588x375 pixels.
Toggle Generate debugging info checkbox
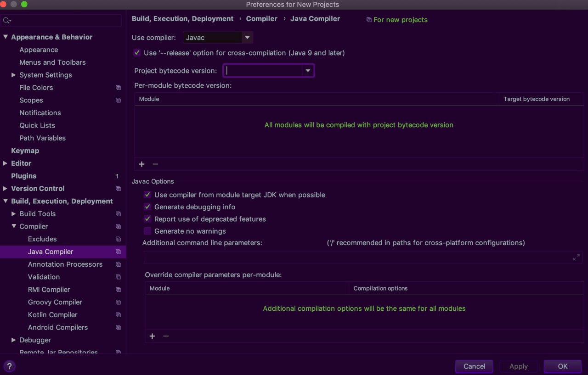[x=147, y=207]
